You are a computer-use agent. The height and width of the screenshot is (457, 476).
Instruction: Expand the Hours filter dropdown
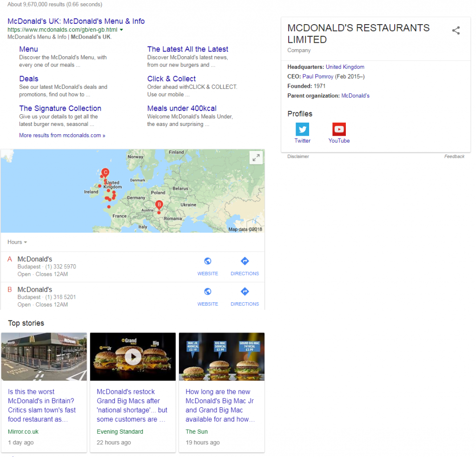pyautogui.click(x=17, y=242)
